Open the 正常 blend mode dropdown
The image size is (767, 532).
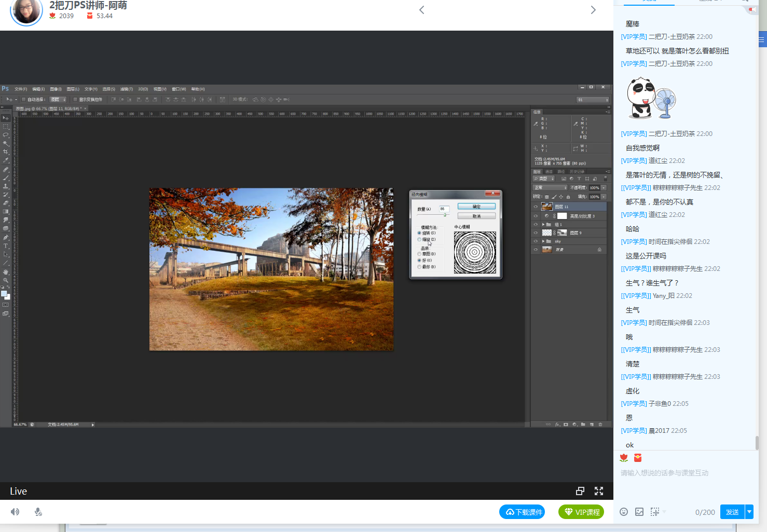(550, 187)
